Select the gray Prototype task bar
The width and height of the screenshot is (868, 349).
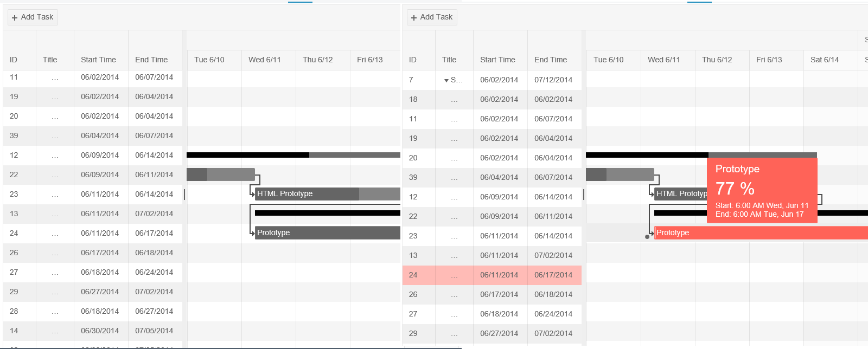[325, 233]
